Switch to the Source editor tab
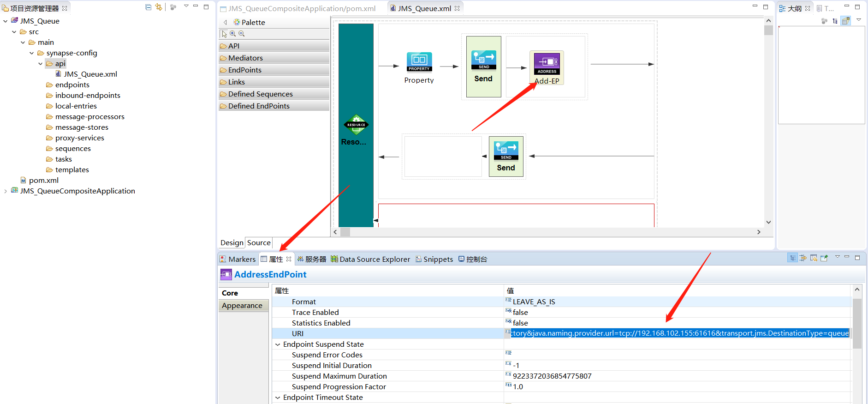Screen dimensions: 868x404 click(259, 242)
